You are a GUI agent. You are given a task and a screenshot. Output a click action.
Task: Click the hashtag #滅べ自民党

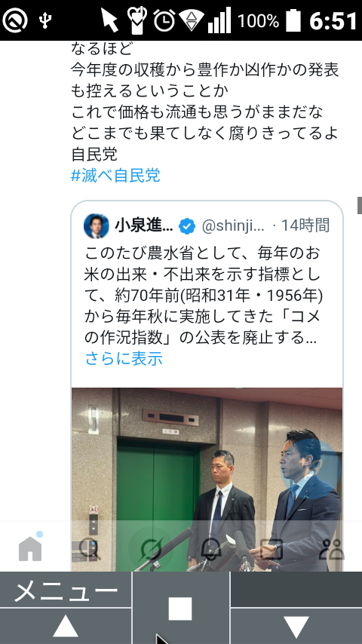click(115, 176)
